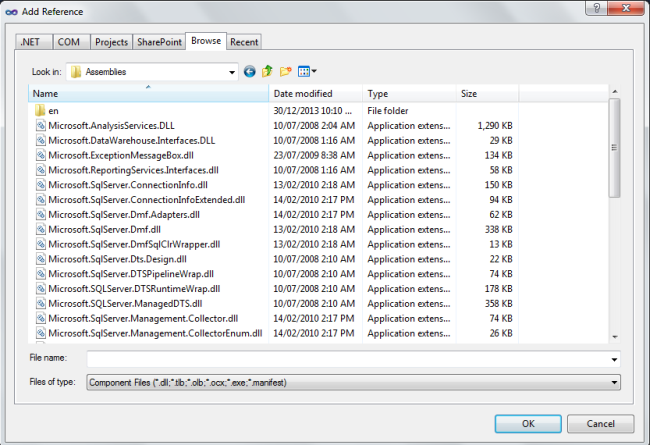Open the Projects tab
The image size is (650, 445).
tap(111, 42)
